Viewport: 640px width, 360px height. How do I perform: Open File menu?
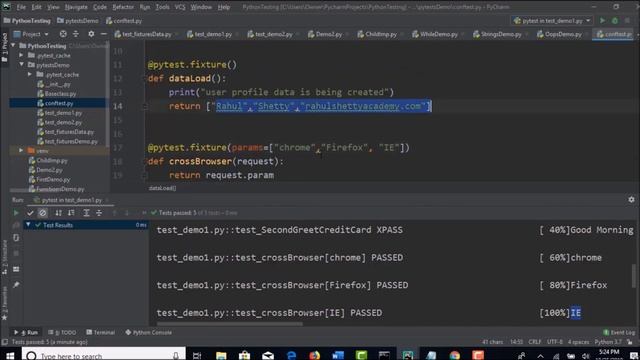21,7
